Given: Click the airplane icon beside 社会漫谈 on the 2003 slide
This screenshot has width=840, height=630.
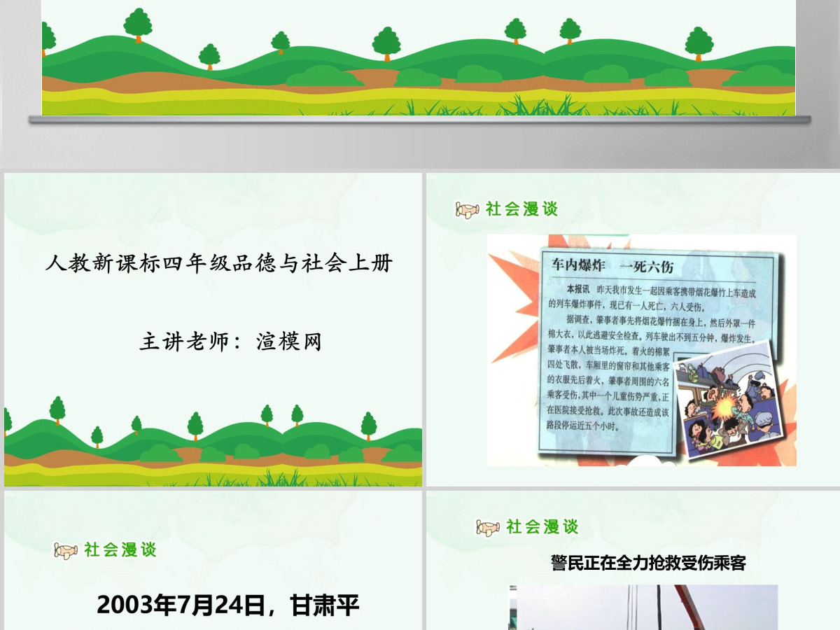Looking at the screenshot, I should click(x=66, y=551).
